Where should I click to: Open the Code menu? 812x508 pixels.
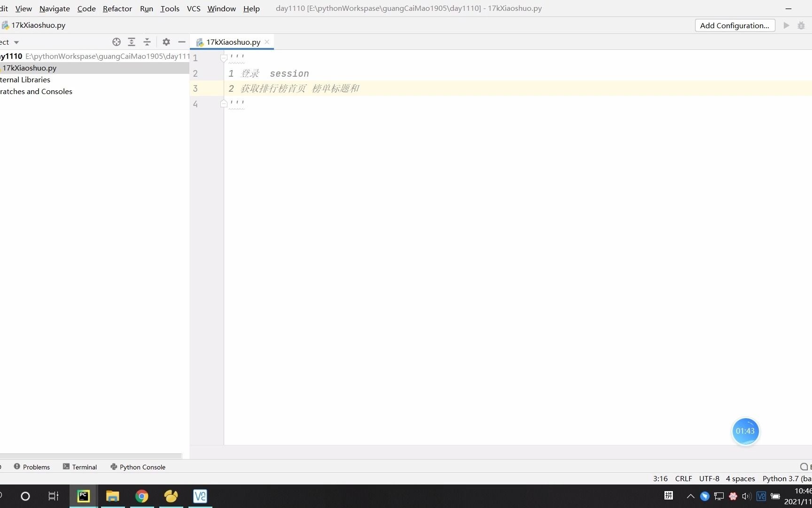[x=86, y=8]
